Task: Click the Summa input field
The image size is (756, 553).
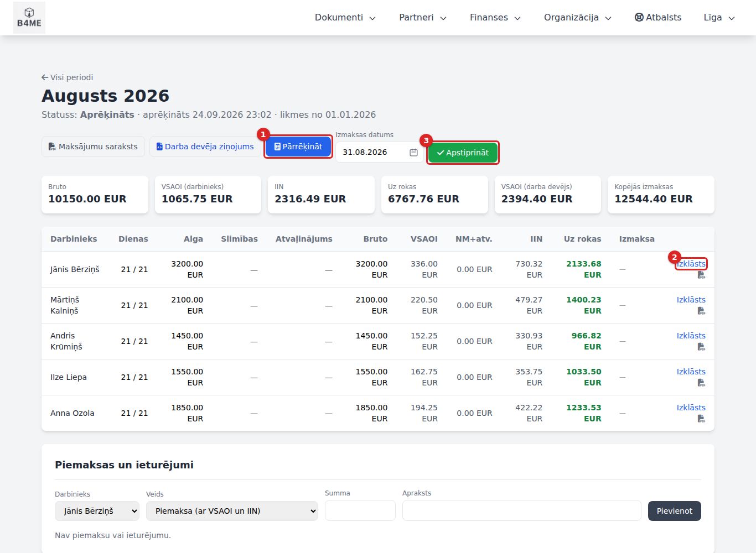Action: [360, 510]
